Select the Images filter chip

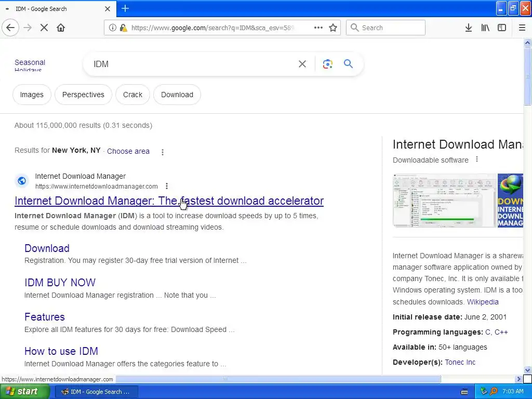point(32,95)
